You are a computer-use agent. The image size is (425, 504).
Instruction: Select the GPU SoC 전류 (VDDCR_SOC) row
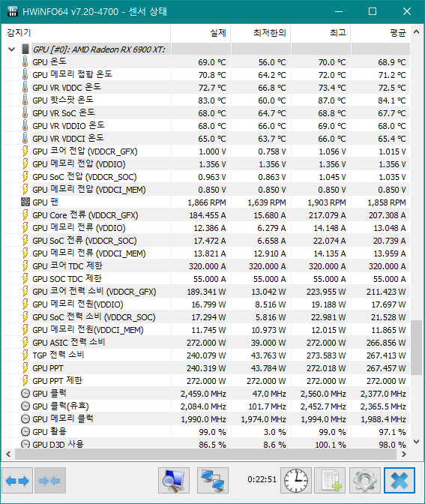(206, 241)
